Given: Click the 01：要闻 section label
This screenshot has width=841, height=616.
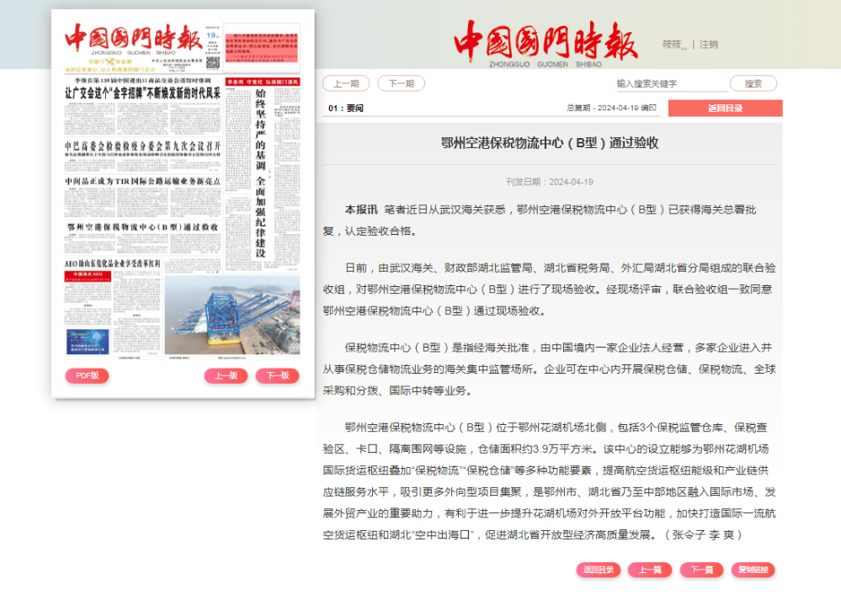Looking at the screenshot, I should click(345, 109).
